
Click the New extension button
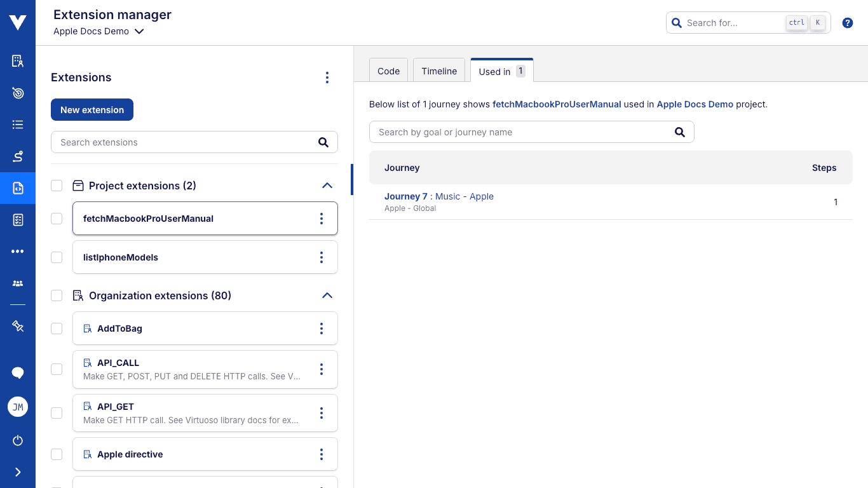(x=92, y=110)
